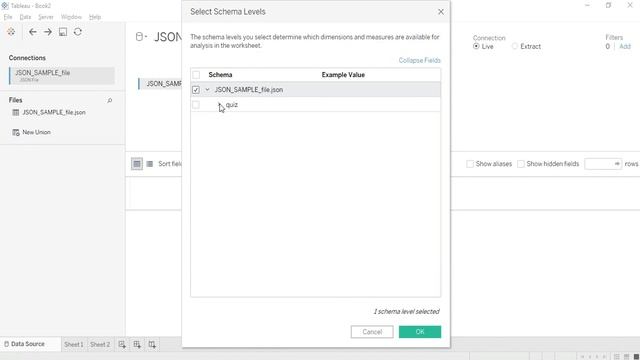Open the Window menu
The width and height of the screenshot is (640, 360).
click(71, 17)
